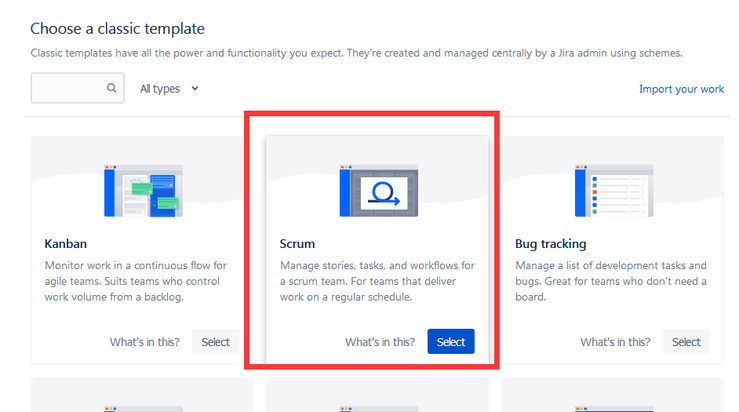This screenshot has width=739, height=412.
Task: Click the Kanban card title
Action: (x=66, y=244)
